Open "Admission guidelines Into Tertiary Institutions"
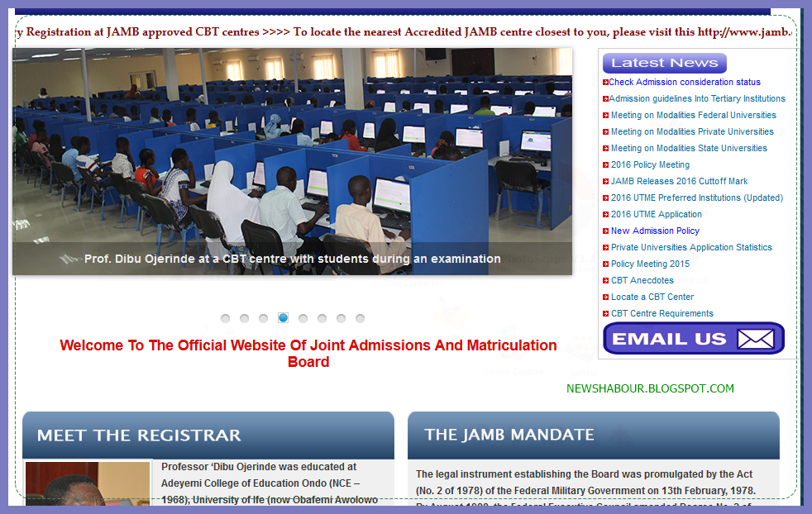 [697, 98]
